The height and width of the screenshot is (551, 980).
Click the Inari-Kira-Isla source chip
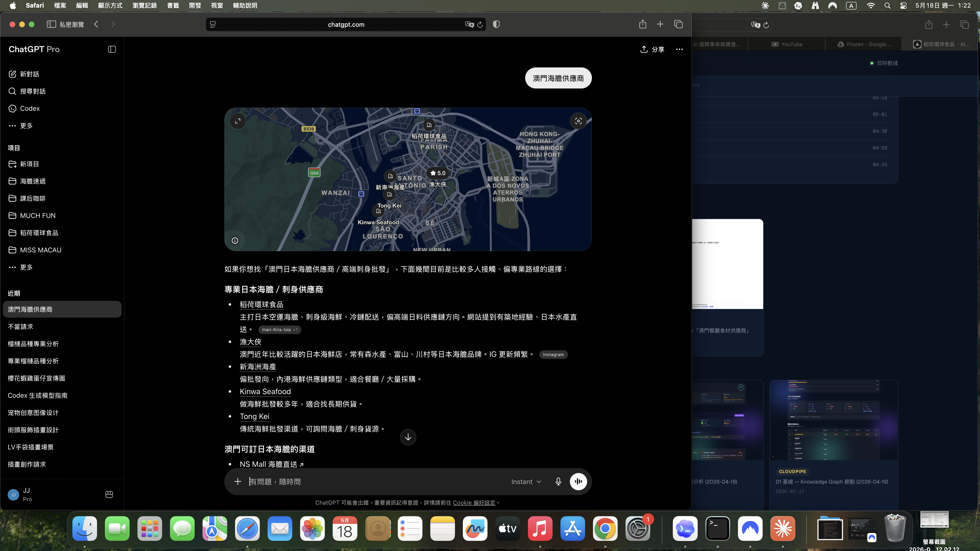280,330
